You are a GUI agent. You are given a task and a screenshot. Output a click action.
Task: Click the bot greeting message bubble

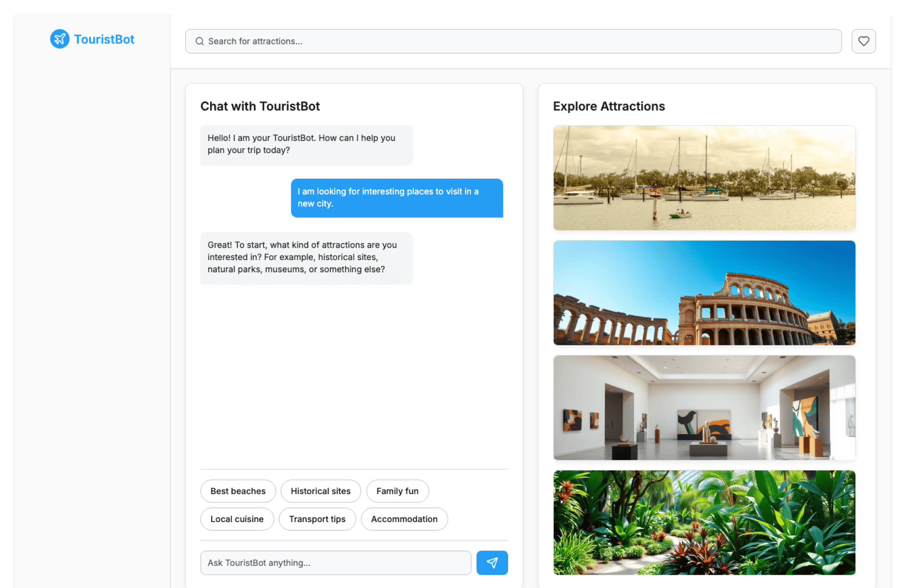[x=306, y=145]
